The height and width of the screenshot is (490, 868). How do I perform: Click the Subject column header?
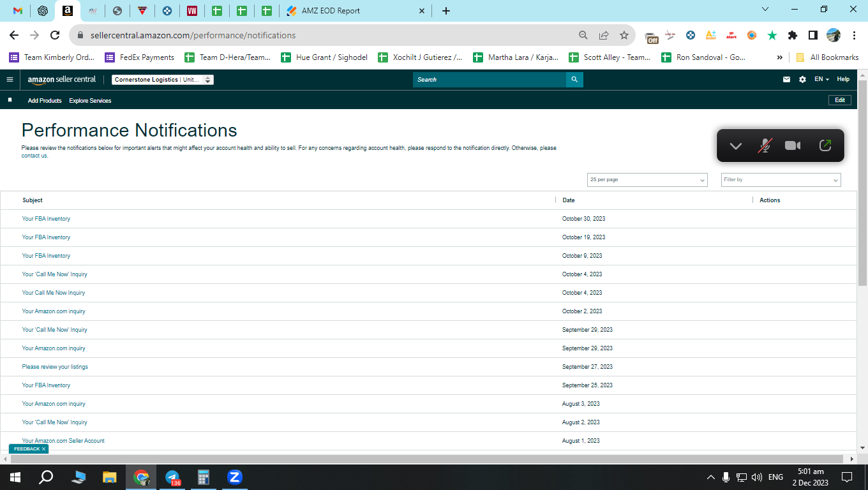coord(33,200)
